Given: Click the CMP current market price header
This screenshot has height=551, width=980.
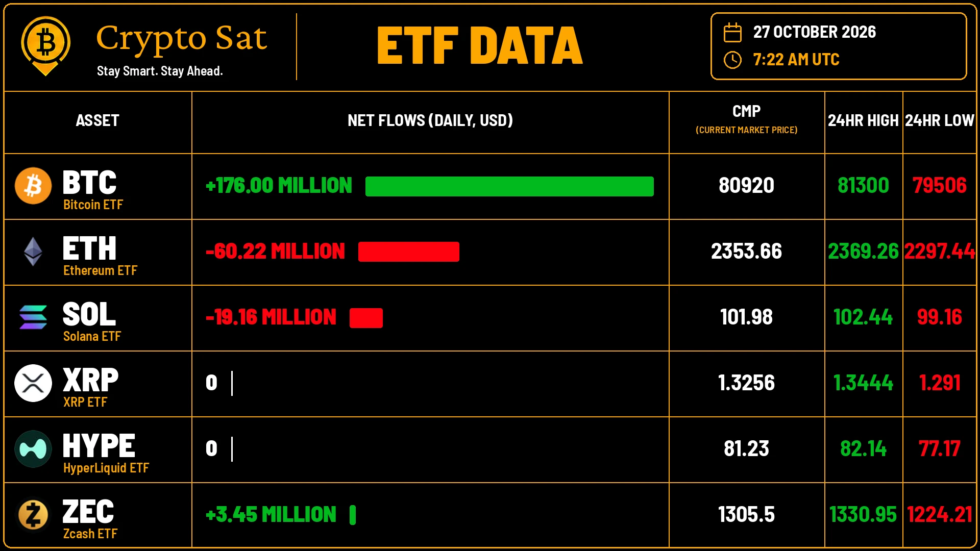Looking at the screenshot, I should (x=746, y=120).
